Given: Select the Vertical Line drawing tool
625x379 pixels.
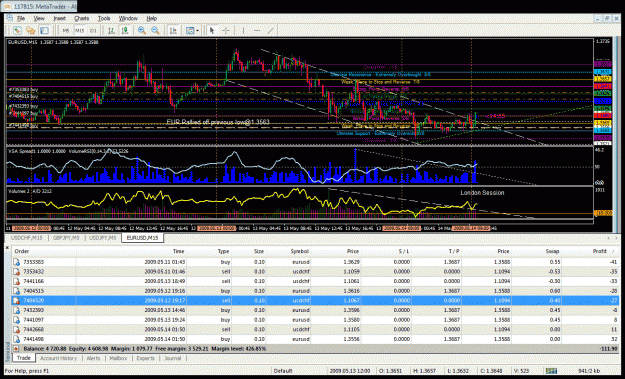Looking at the screenshot, I should click(243, 30).
